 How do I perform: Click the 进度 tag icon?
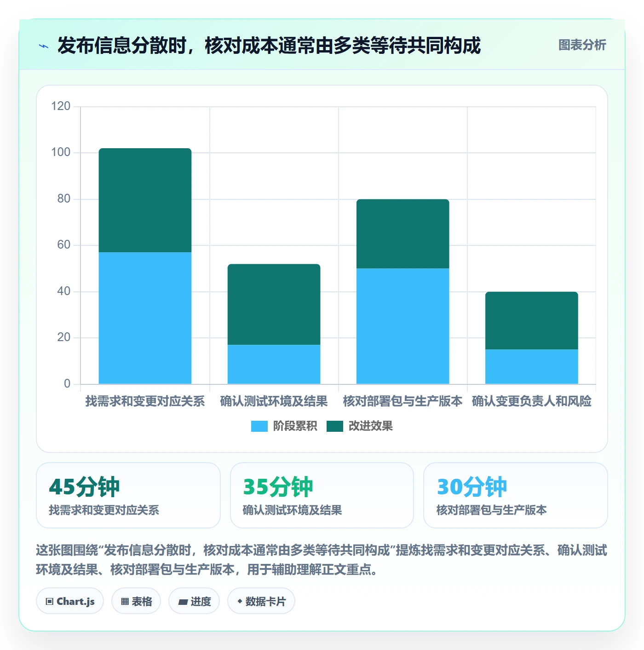(183, 602)
